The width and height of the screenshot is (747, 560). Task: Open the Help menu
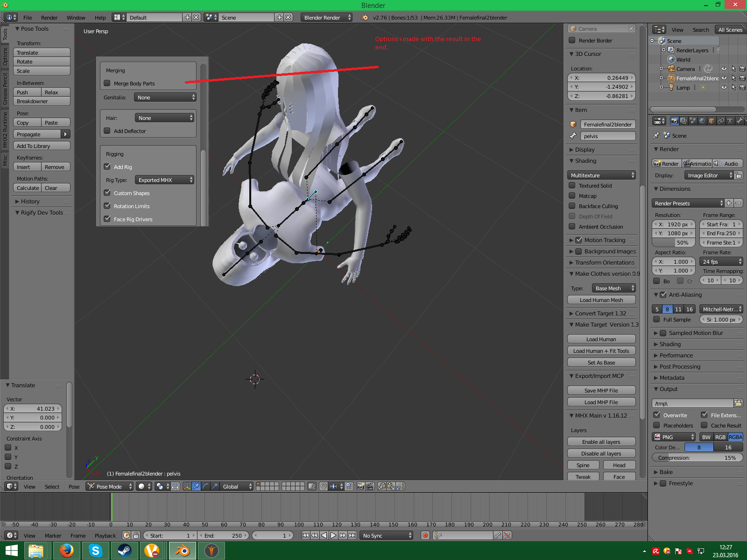[100, 17]
